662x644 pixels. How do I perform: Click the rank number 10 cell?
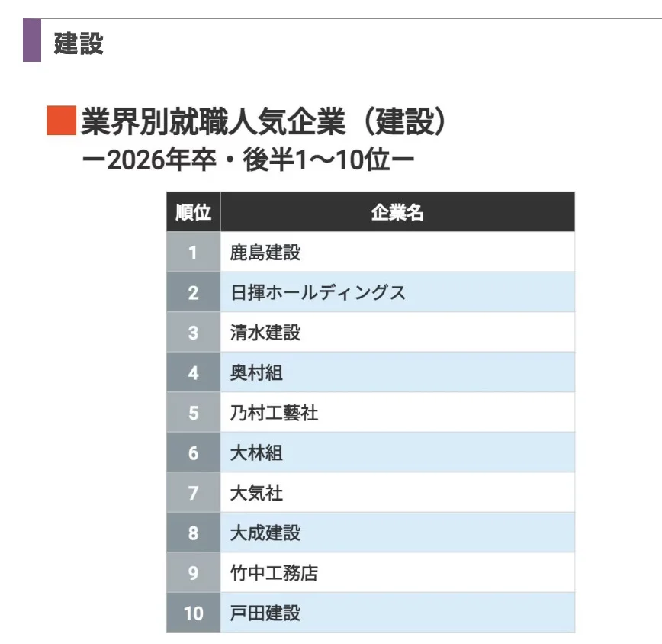[194, 613]
